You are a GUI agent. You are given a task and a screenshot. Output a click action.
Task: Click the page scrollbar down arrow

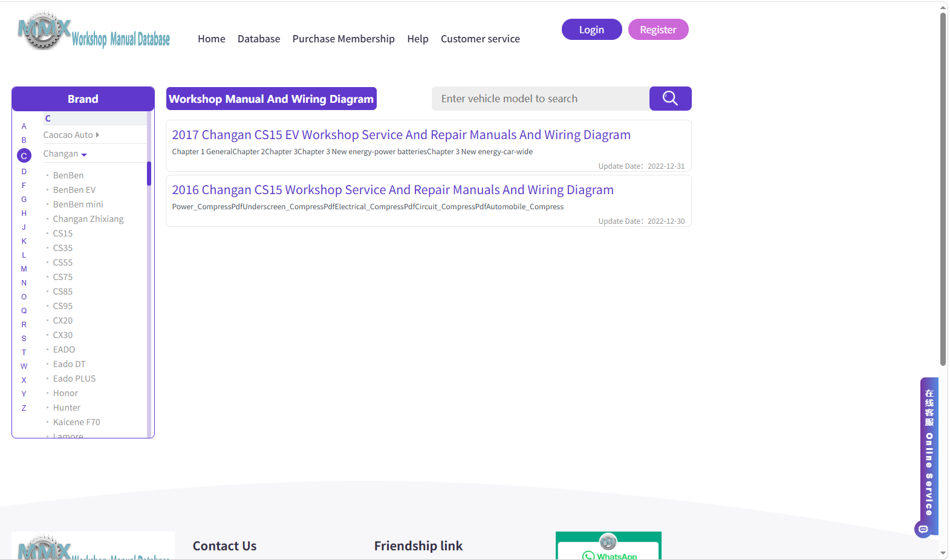(x=943, y=553)
